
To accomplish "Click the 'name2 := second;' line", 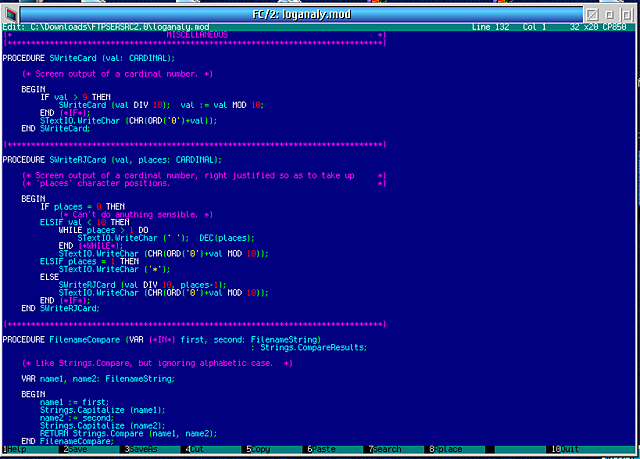I will [77, 418].
